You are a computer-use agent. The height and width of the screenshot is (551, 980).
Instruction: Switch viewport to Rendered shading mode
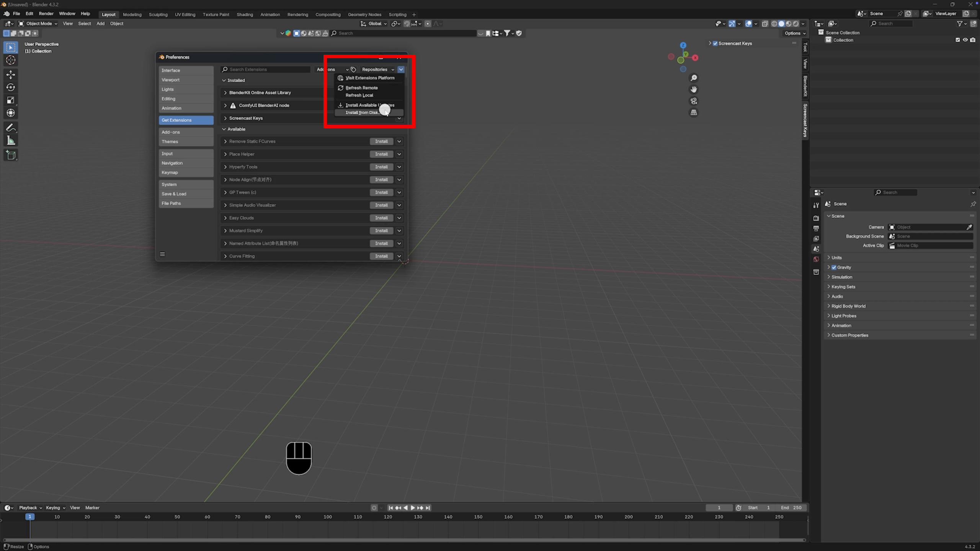796,23
